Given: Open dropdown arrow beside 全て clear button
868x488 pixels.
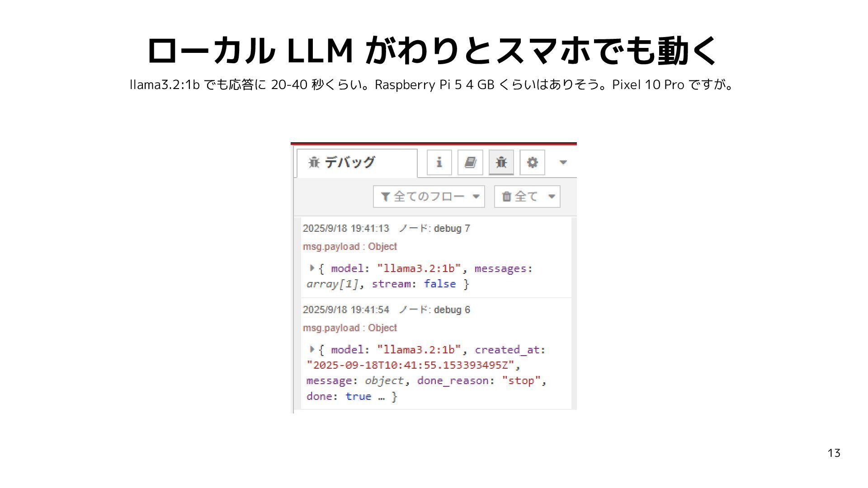Looking at the screenshot, I should pyautogui.click(x=552, y=197).
